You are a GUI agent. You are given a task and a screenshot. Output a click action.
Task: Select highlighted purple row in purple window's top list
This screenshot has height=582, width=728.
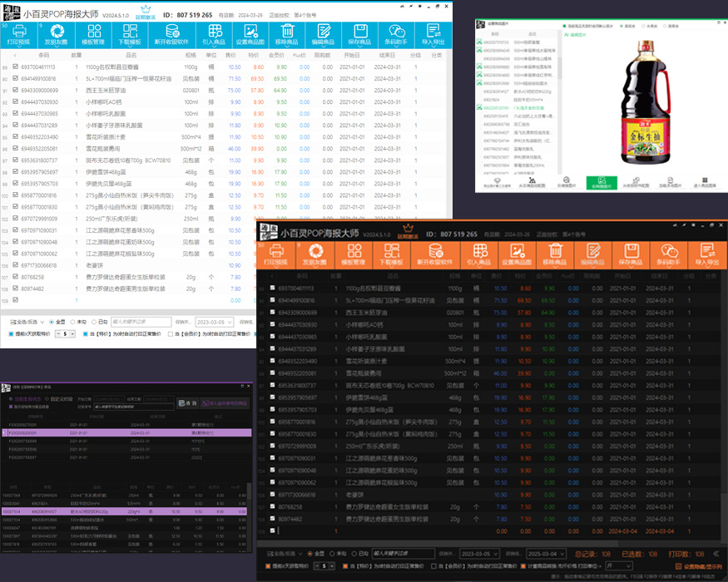click(x=126, y=432)
